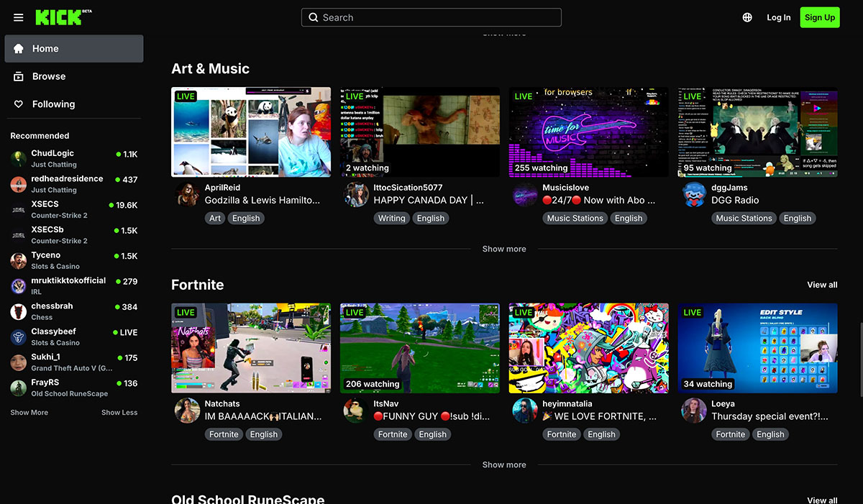Collapse recommended list with Show Less

[x=119, y=413]
